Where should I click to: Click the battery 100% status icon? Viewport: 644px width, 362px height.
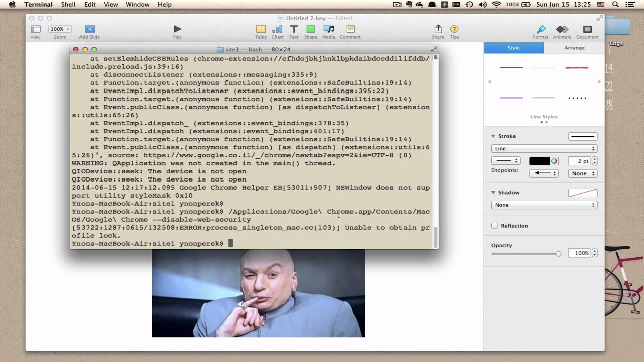pos(518,4)
